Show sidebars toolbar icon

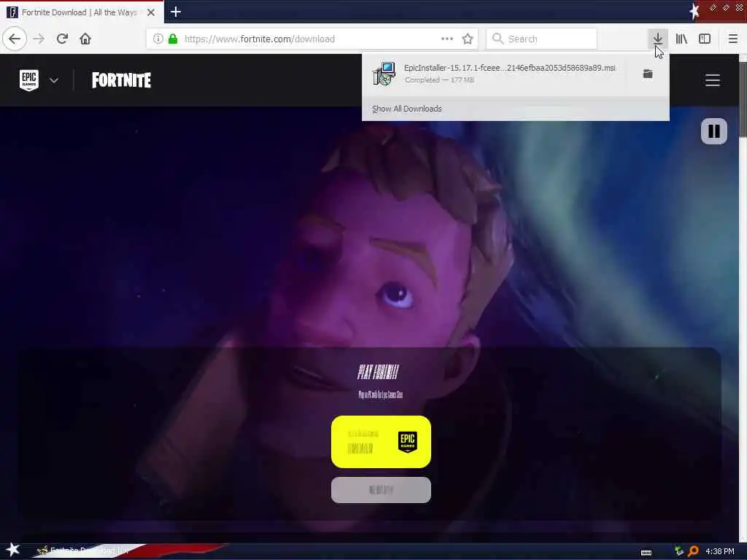click(x=705, y=39)
